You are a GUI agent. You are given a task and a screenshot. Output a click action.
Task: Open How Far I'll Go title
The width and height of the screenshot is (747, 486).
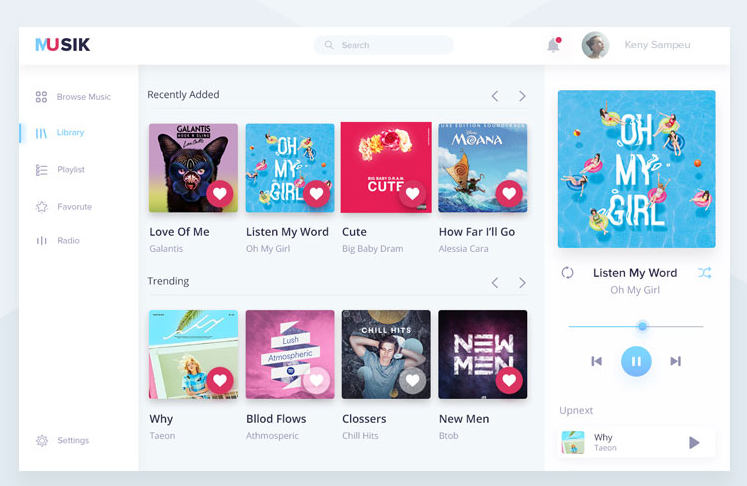tap(477, 232)
